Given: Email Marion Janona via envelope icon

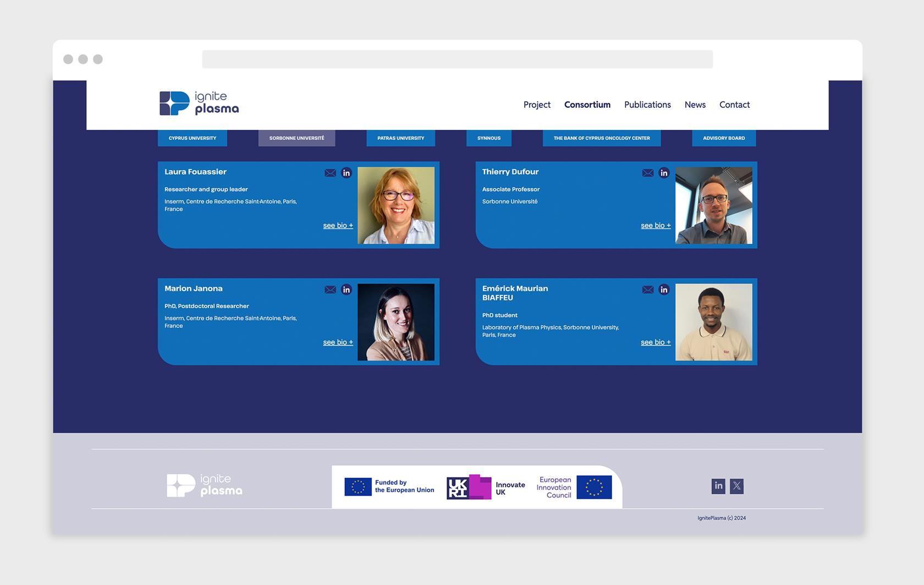Looking at the screenshot, I should pos(330,289).
